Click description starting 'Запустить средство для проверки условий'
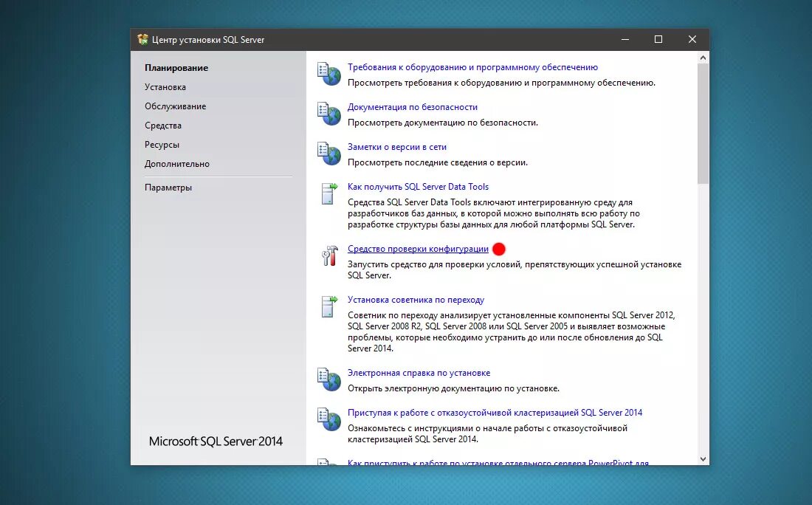Screen dimensions: 812x505 tap(515, 270)
